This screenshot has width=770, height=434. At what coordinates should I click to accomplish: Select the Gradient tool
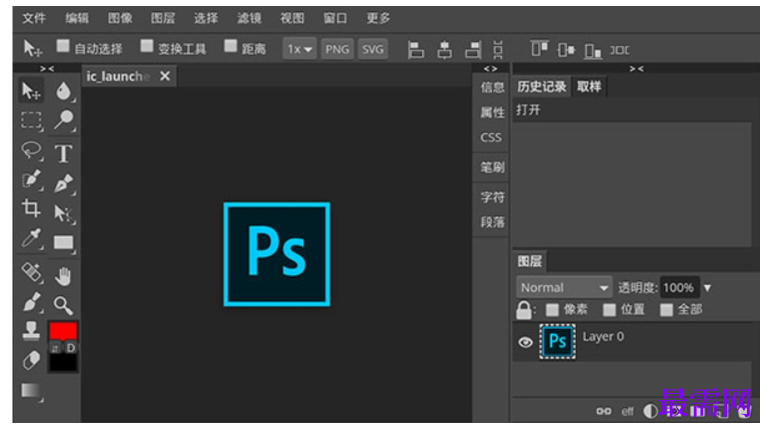pos(31,391)
